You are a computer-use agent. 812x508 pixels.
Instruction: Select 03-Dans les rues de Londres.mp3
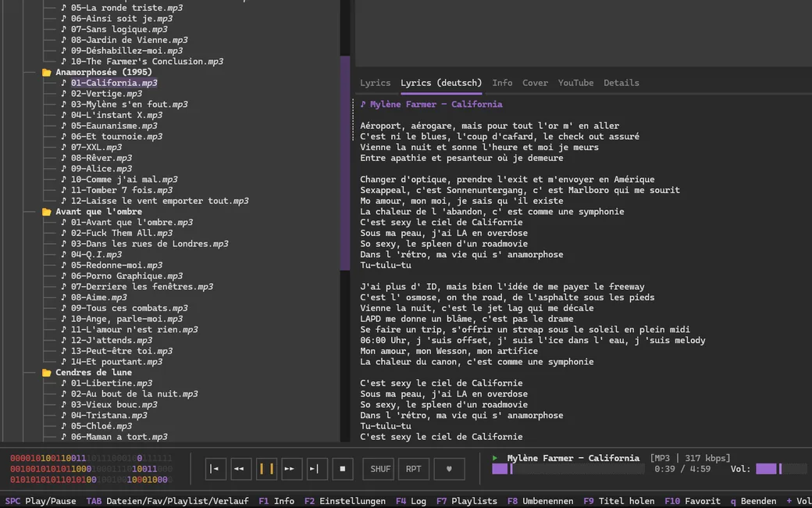click(x=150, y=244)
